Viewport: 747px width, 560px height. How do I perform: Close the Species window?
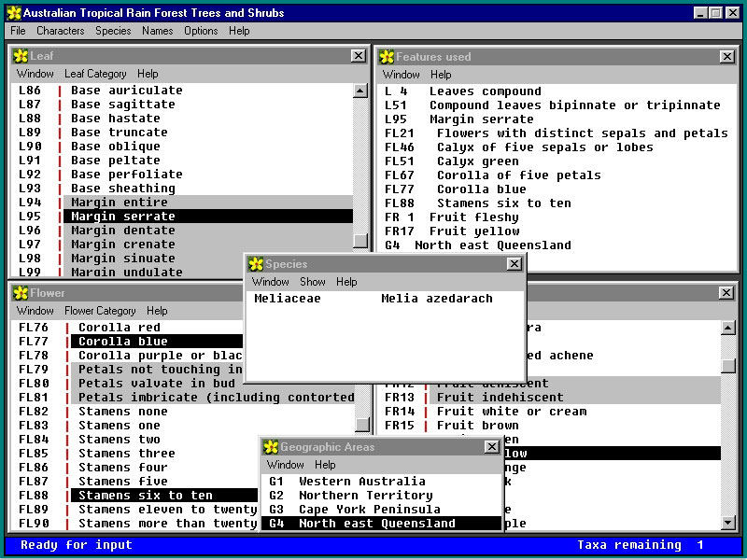(x=514, y=264)
